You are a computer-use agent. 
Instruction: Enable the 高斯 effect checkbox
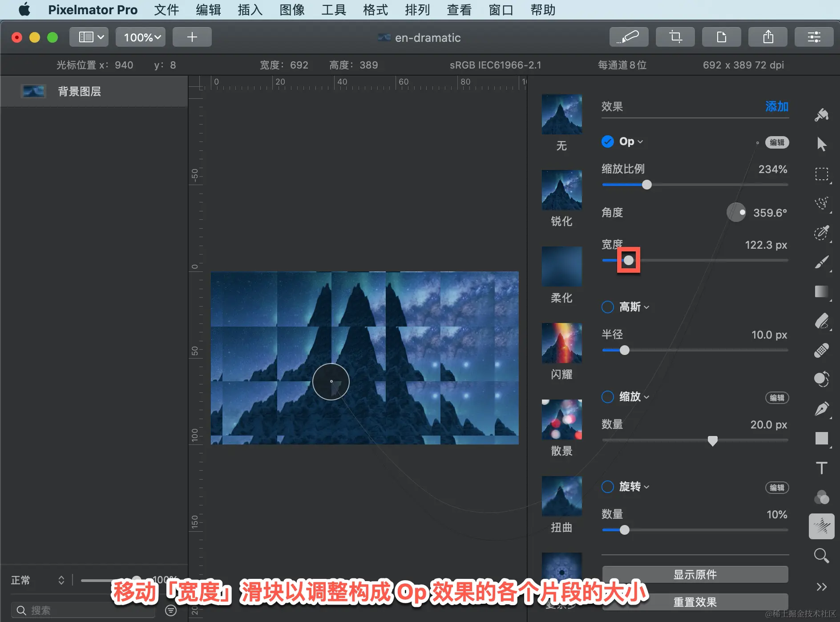[x=607, y=307]
